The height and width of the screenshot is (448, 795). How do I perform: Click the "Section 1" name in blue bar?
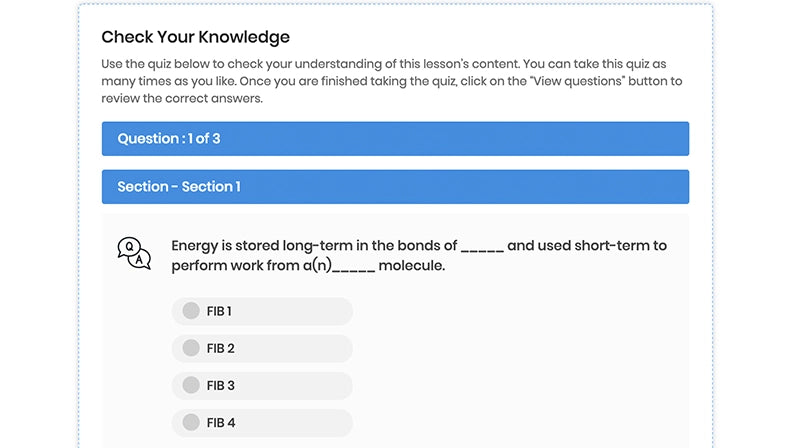click(211, 187)
